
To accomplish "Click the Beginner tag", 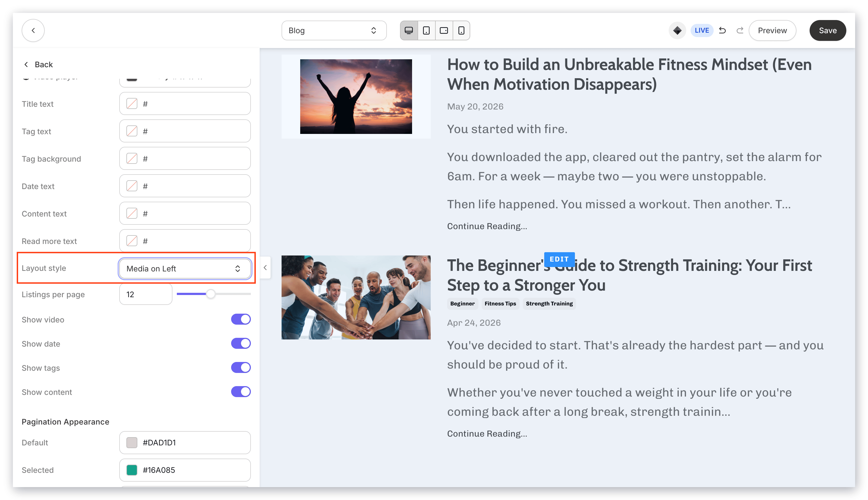I will tap(462, 304).
